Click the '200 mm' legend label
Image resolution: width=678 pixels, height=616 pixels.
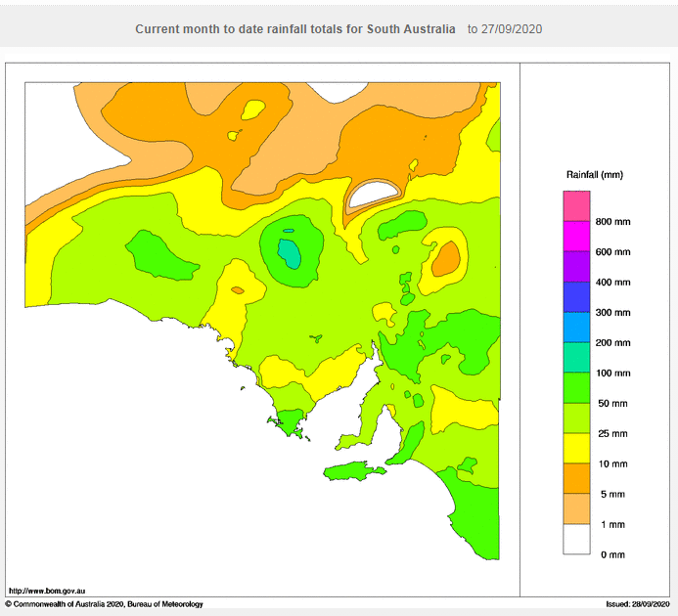612,343
